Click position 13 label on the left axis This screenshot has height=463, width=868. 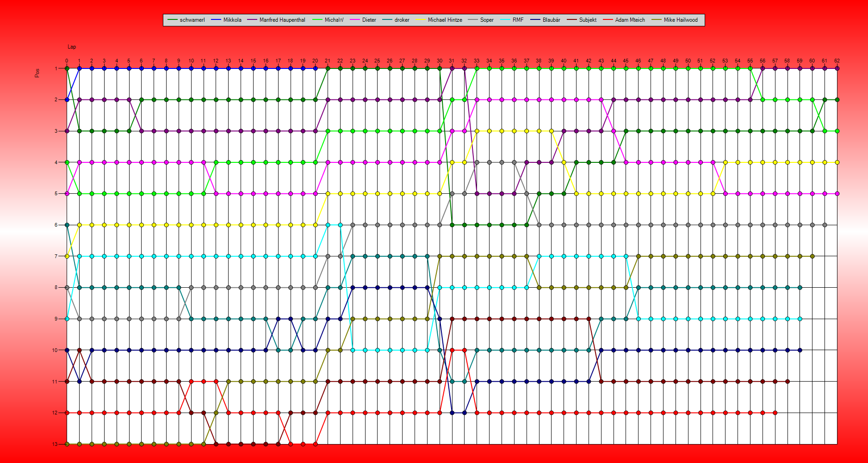point(55,444)
